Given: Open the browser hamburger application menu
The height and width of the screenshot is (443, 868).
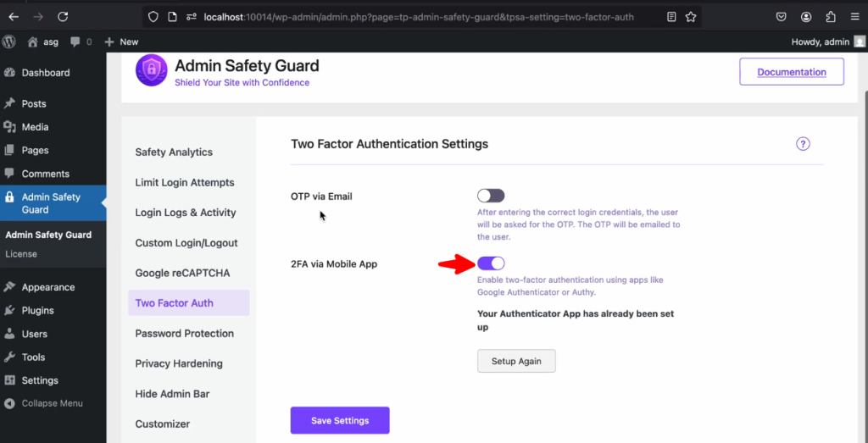Looking at the screenshot, I should (x=854, y=16).
